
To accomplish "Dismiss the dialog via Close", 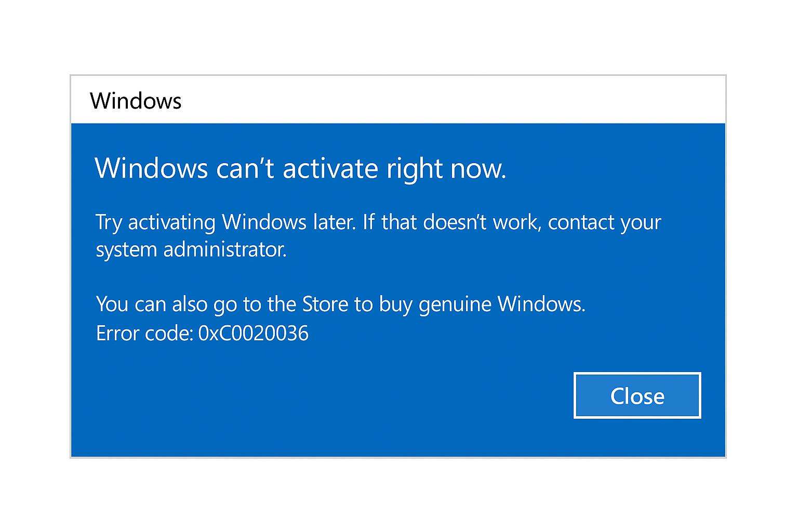I will coord(637,396).
